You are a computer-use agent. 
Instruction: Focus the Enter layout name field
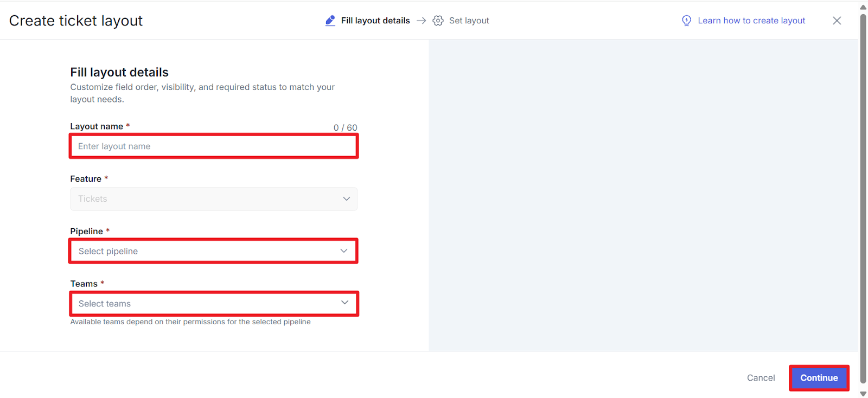click(x=213, y=146)
